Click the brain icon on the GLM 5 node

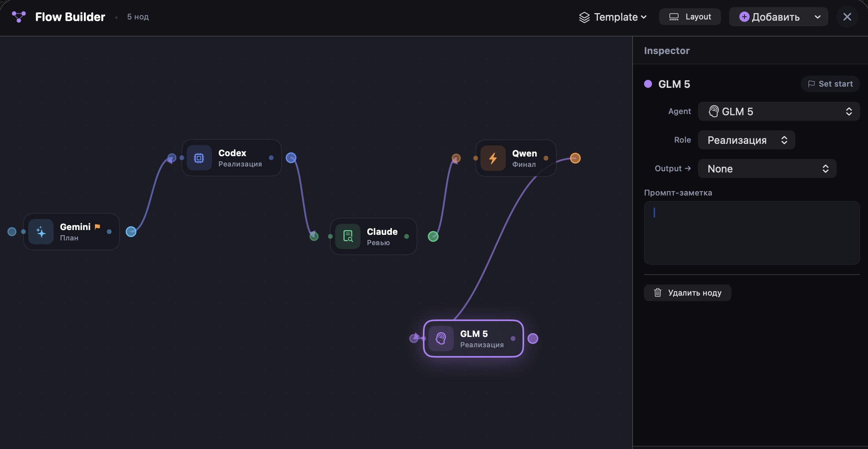[x=441, y=339]
